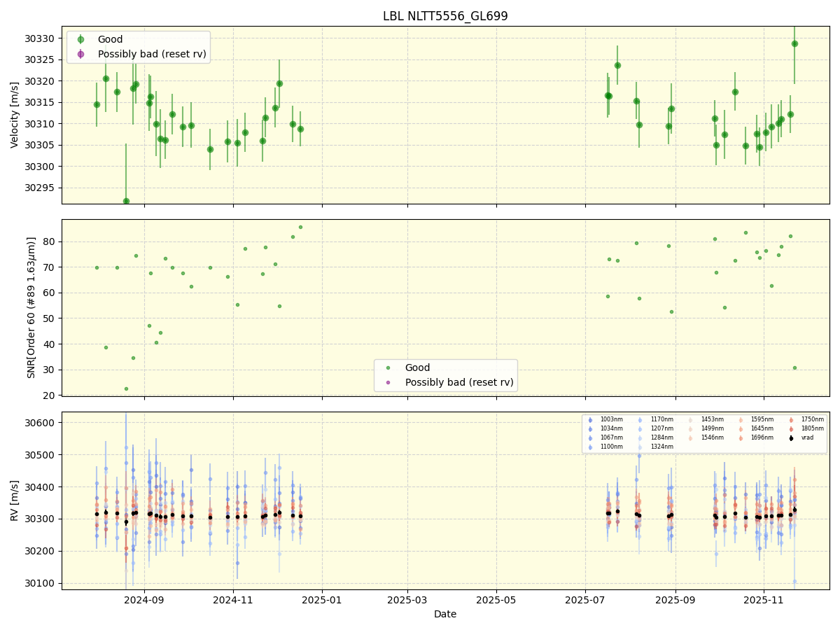840x630 pixels.
Task: Click the '2025-05' date tick label
Action: pos(496,600)
